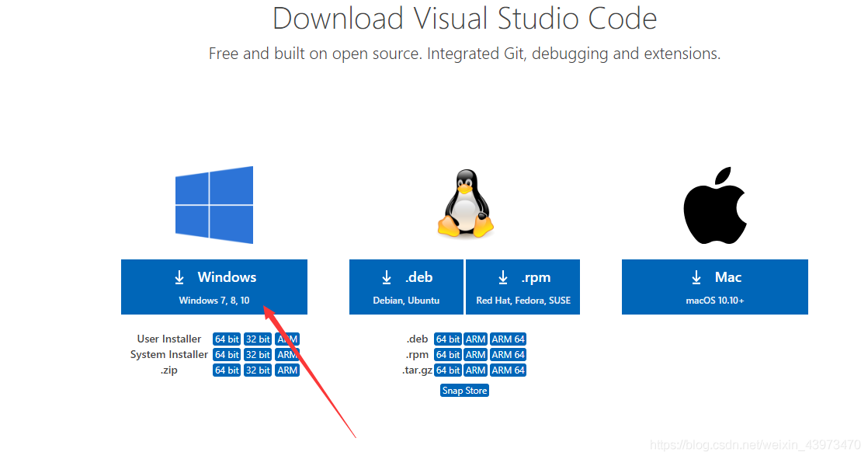
Task: Download .tar.gz 64 bit archive
Action: (x=448, y=370)
